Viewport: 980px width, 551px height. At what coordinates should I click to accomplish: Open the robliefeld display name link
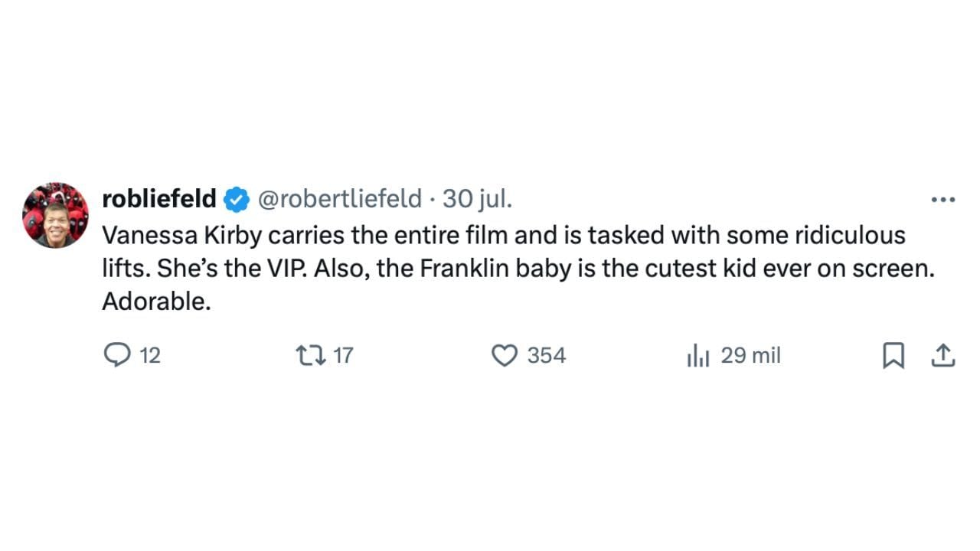pyautogui.click(x=159, y=199)
